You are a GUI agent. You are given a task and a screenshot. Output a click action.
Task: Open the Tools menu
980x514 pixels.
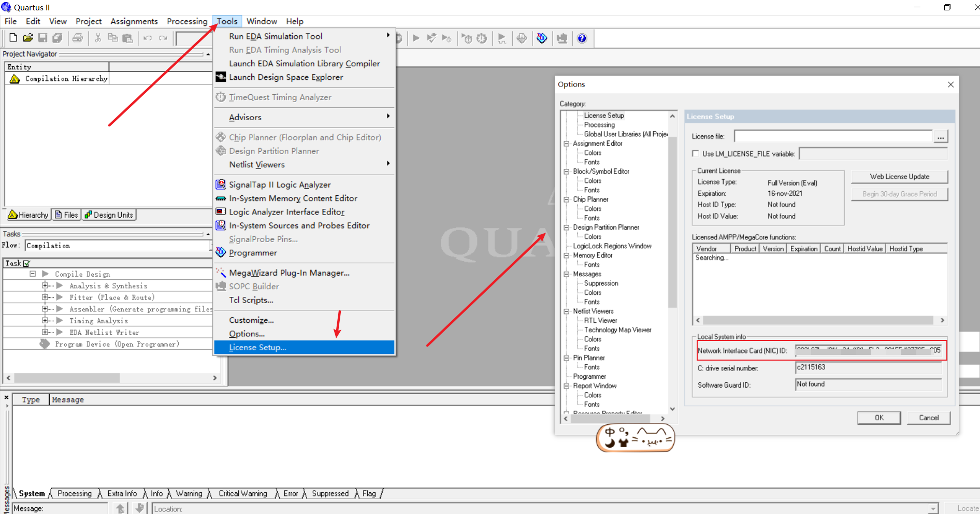pos(227,21)
